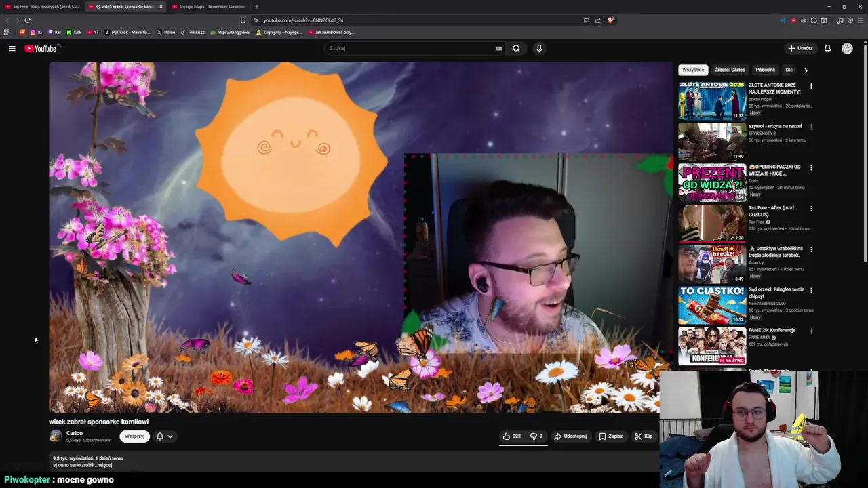Open the IG bookmark

pos(35,32)
